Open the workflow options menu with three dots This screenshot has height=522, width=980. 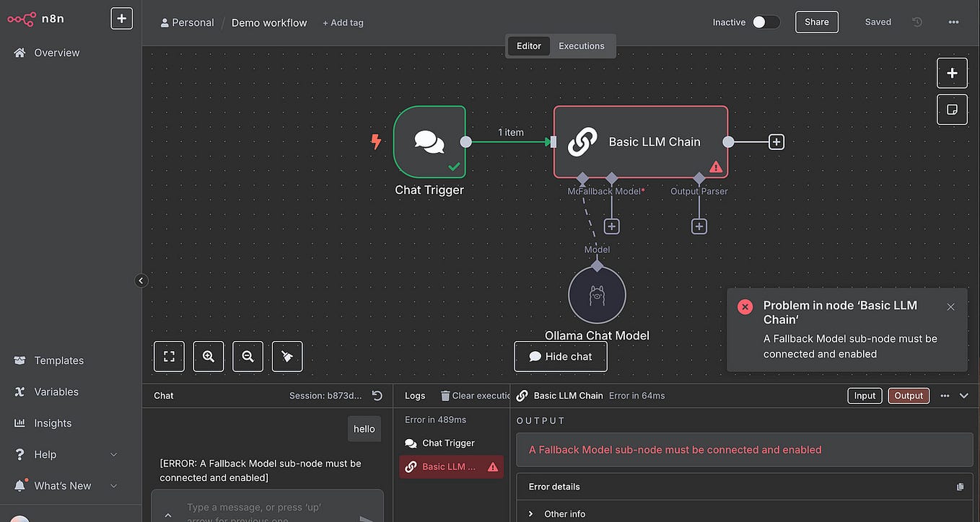[953, 22]
